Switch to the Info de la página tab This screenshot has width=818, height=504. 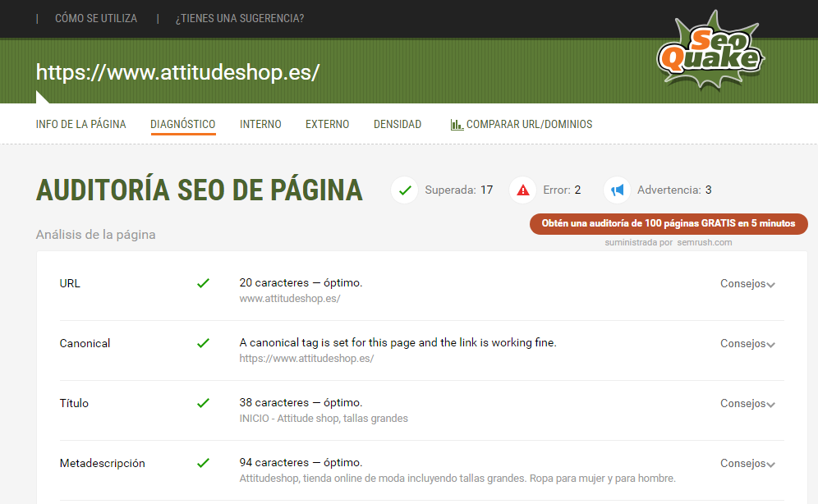(80, 125)
